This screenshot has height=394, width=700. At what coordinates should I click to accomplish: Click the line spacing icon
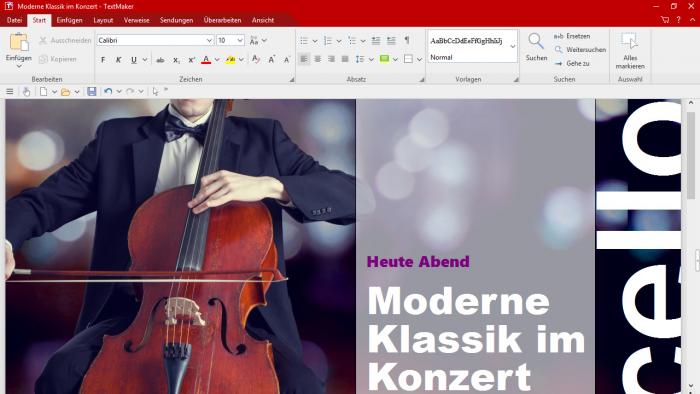pyautogui.click(x=360, y=59)
